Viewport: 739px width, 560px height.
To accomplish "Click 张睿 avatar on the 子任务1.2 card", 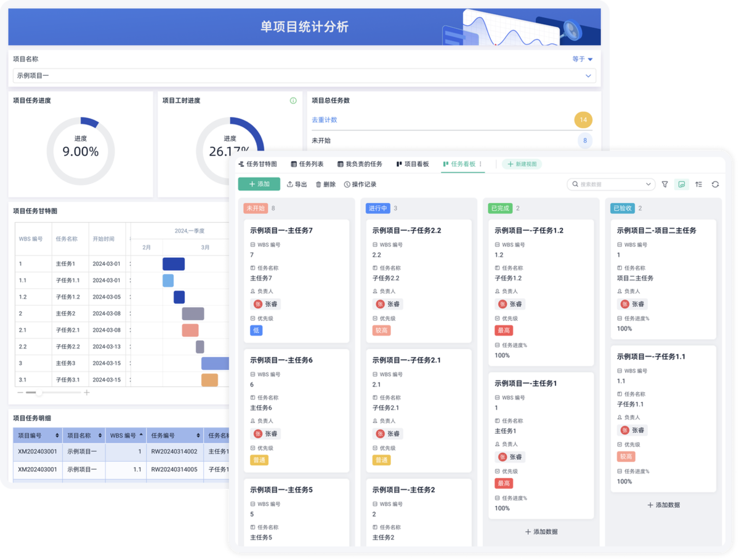I will coord(503,304).
